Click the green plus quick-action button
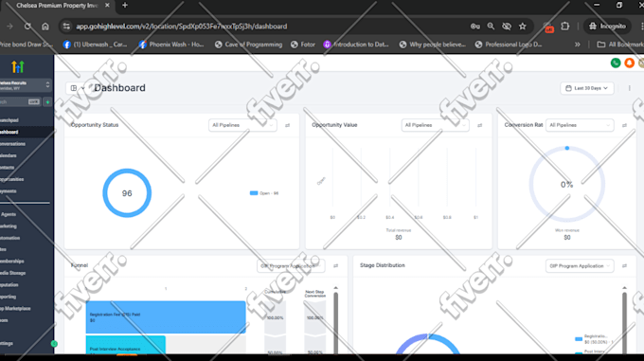644x361 pixels. click(47, 101)
